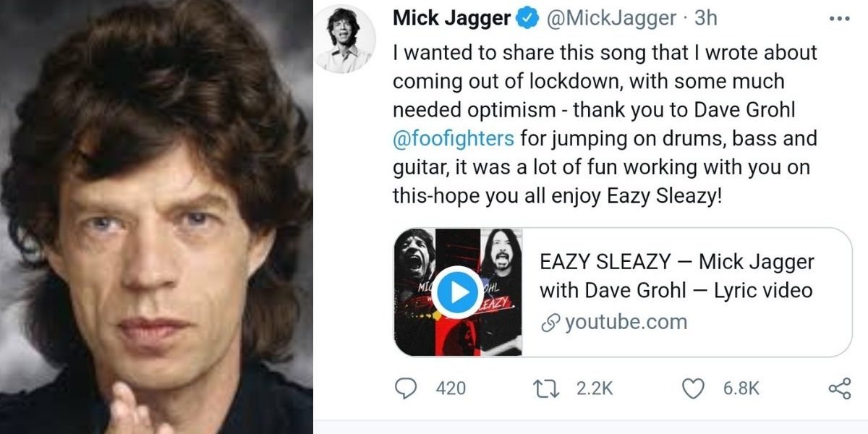The height and width of the screenshot is (434, 868).
Task: Click the @MickJagger handle
Action: [x=613, y=19]
